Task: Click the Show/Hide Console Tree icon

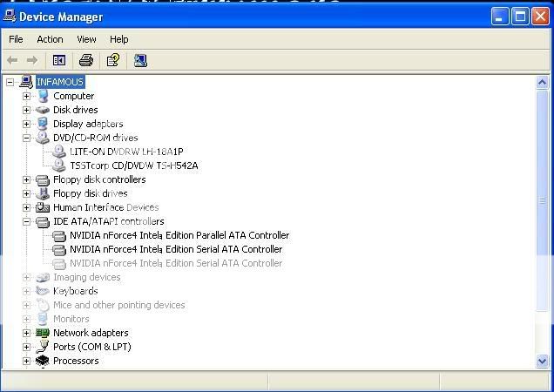Action: pyautogui.click(x=59, y=60)
